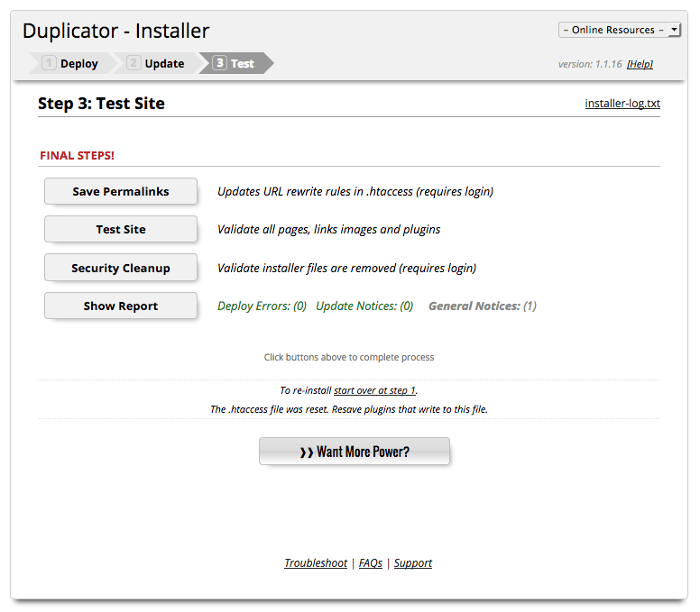Click 'Validate installer files are removed' description

tap(346, 268)
